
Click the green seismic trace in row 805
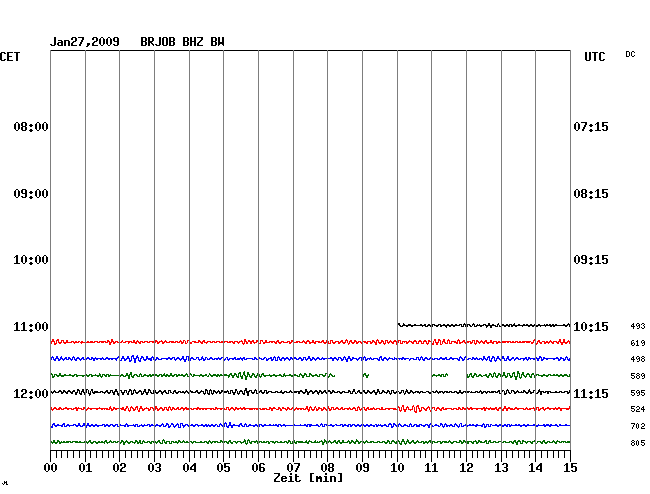tap(310, 442)
